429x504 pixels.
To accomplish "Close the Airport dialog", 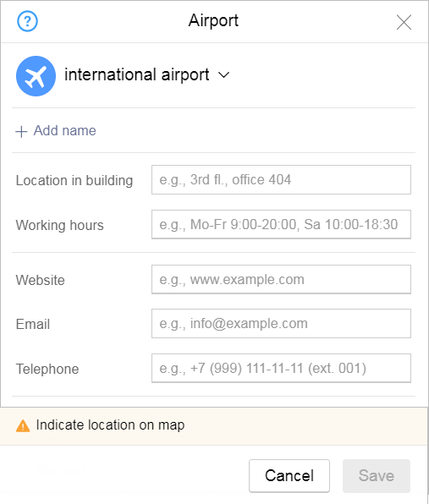I will coord(404,22).
